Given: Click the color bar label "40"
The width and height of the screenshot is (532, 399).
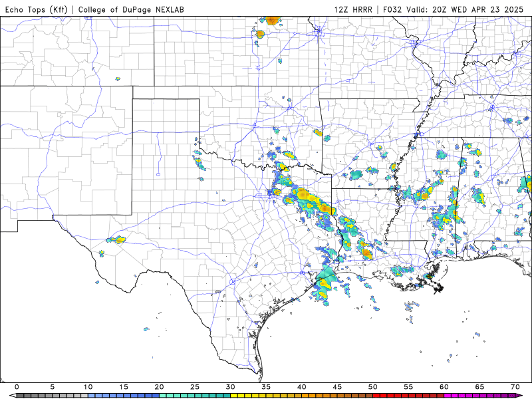Looking at the screenshot, I should pos(302,387).
